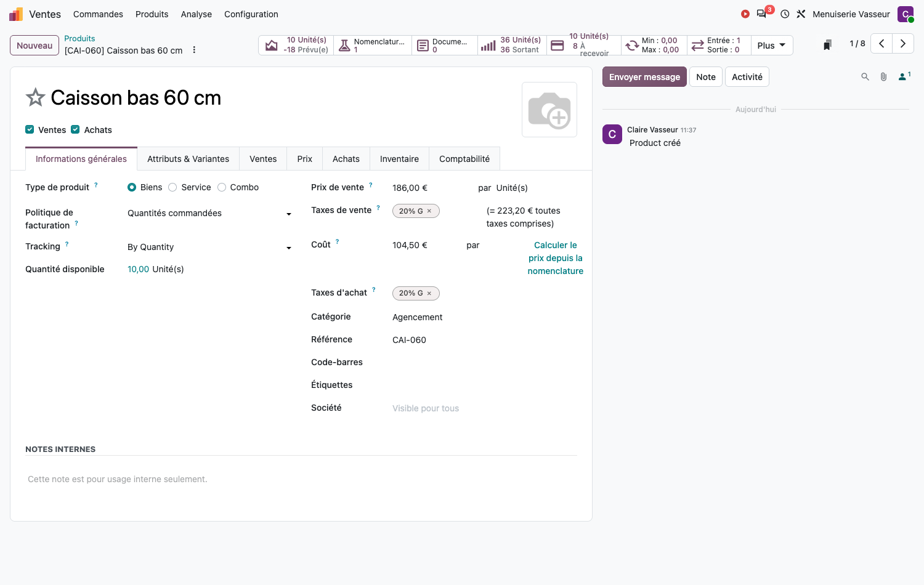Click the internal notes text field
924x585 pixels.
click(301, 479)
